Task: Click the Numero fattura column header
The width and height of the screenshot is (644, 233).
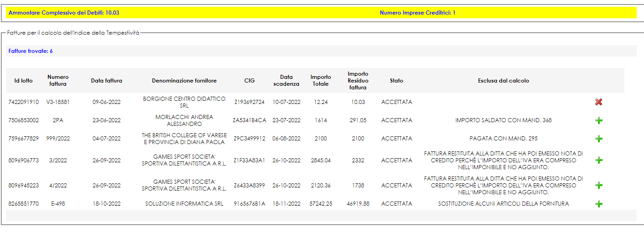Action: point(58,81)
